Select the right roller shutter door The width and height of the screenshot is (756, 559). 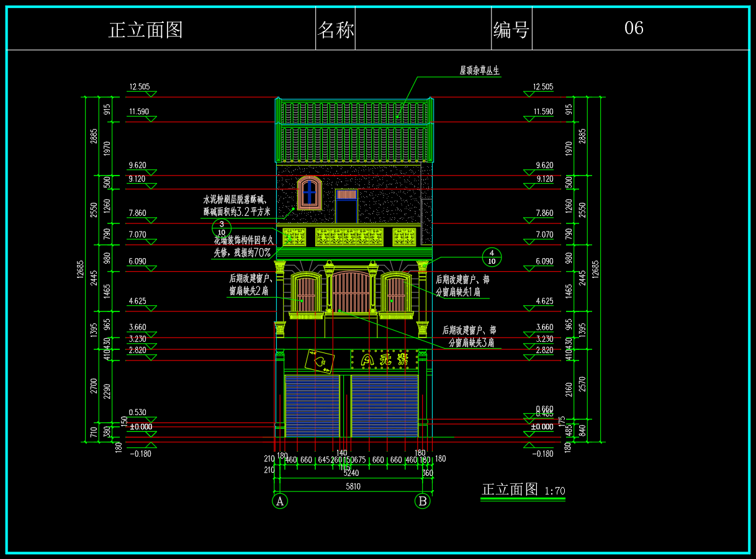click(x=385, y=406)
